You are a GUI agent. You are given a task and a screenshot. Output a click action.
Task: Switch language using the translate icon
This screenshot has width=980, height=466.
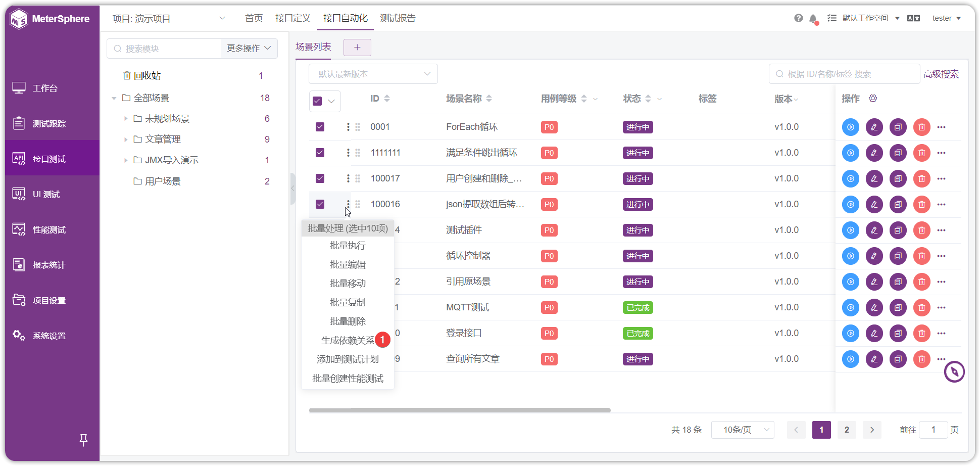pos(913,18)
